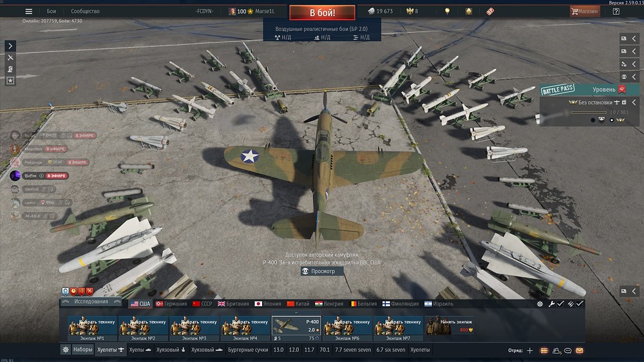644x362 pixels.
Task: Select the skull task difficulty radio button
Action: 592,120
